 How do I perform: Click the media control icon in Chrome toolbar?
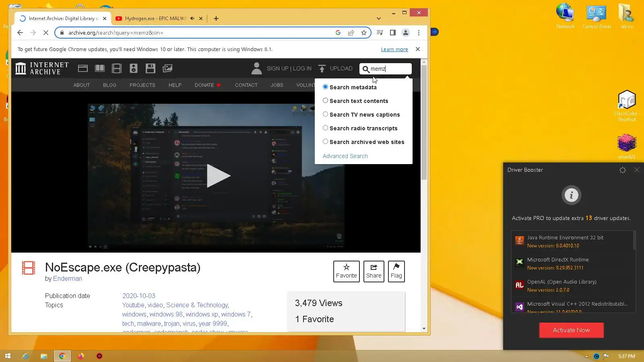coord(380,33)
